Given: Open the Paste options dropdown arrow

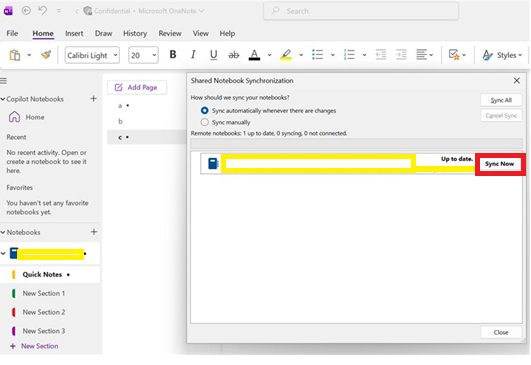Looking at the screenshot, I should 29,55.
